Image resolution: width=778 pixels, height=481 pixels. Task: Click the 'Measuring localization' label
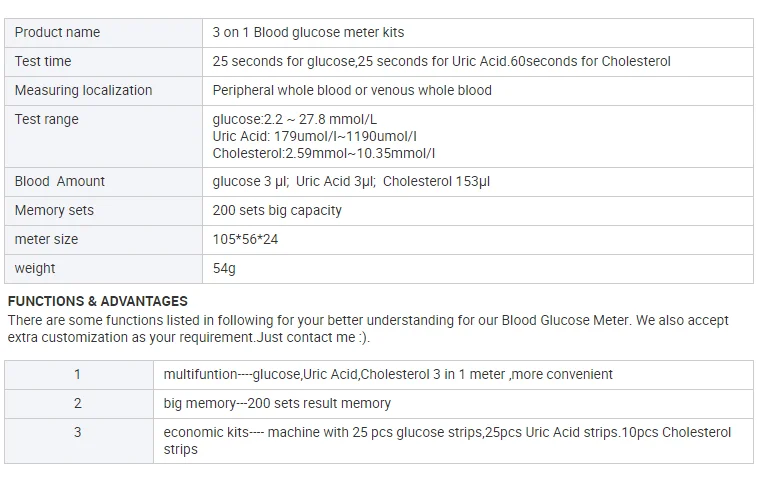point(83,90)
